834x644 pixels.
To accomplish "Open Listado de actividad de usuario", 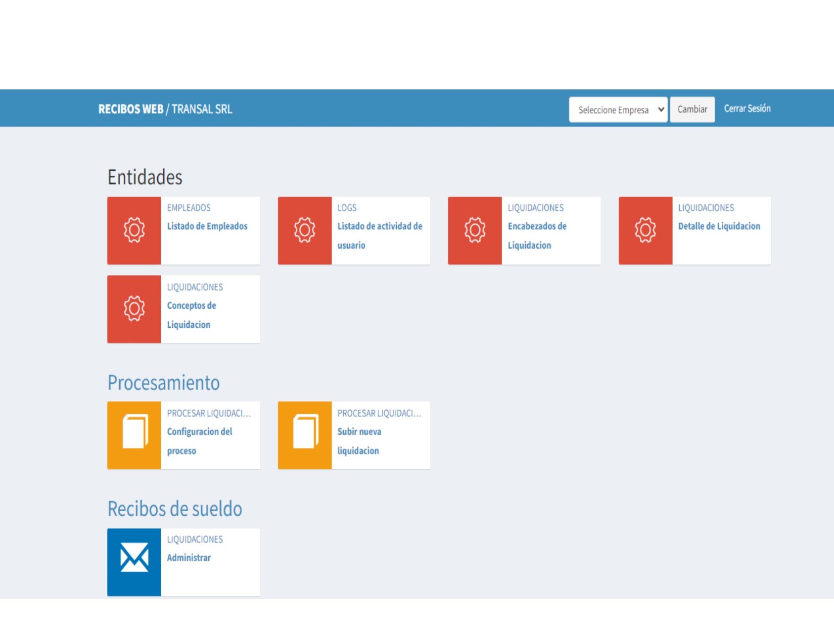I will pos(379,236).
